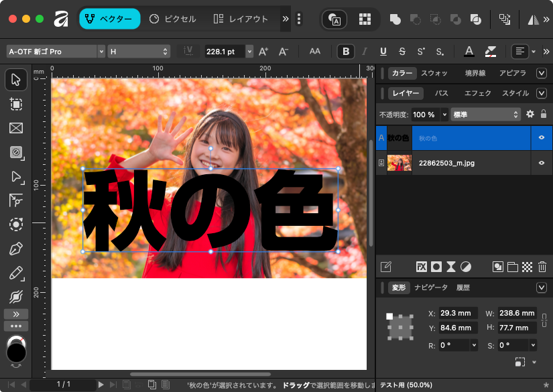The height and width of the screenshot is (392, 553).
Task: Choose the Artboard tool
Action: (x=16, y=104)
